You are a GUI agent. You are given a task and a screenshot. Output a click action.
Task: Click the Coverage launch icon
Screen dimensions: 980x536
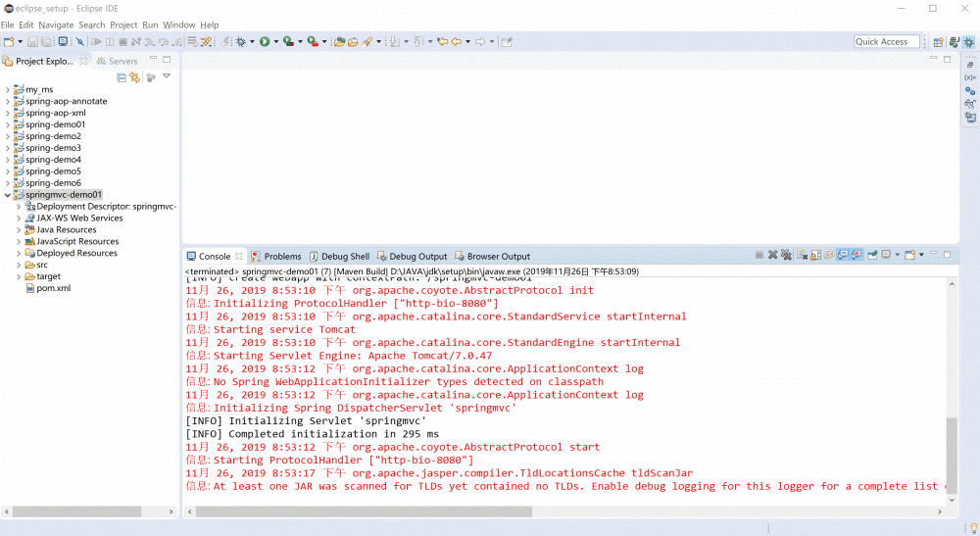click(x=288, y=42)
